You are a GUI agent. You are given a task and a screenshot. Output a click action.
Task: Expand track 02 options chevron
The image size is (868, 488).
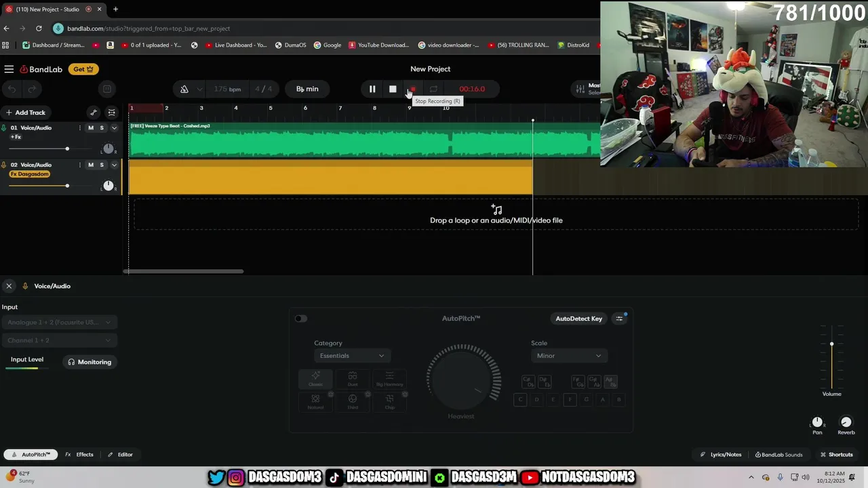point(114,165)
